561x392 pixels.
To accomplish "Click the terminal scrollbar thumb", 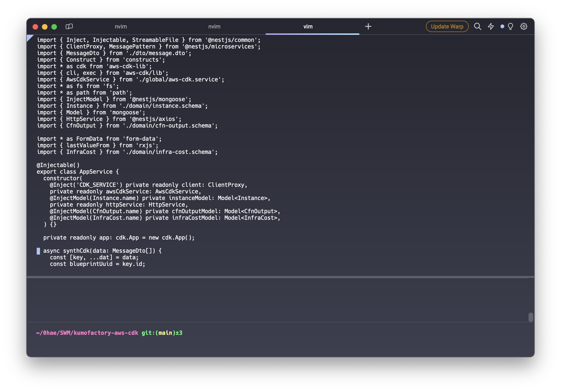I will (531, 317).
